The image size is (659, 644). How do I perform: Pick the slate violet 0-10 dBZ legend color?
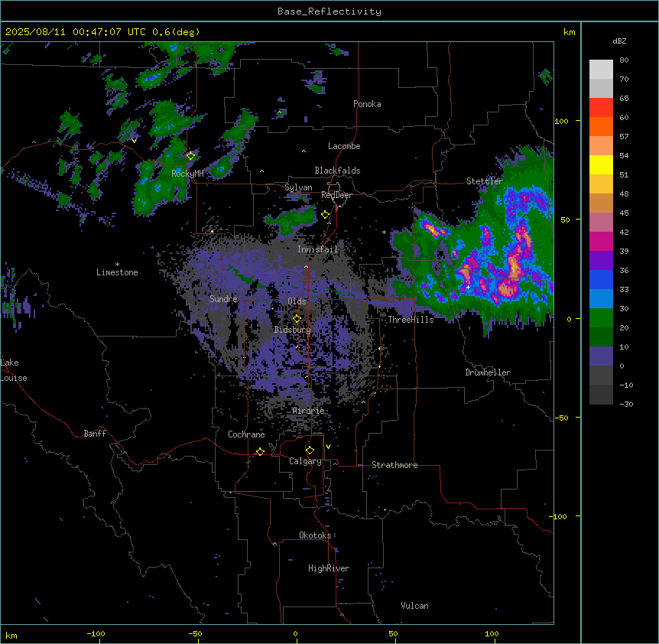[601, 356]
